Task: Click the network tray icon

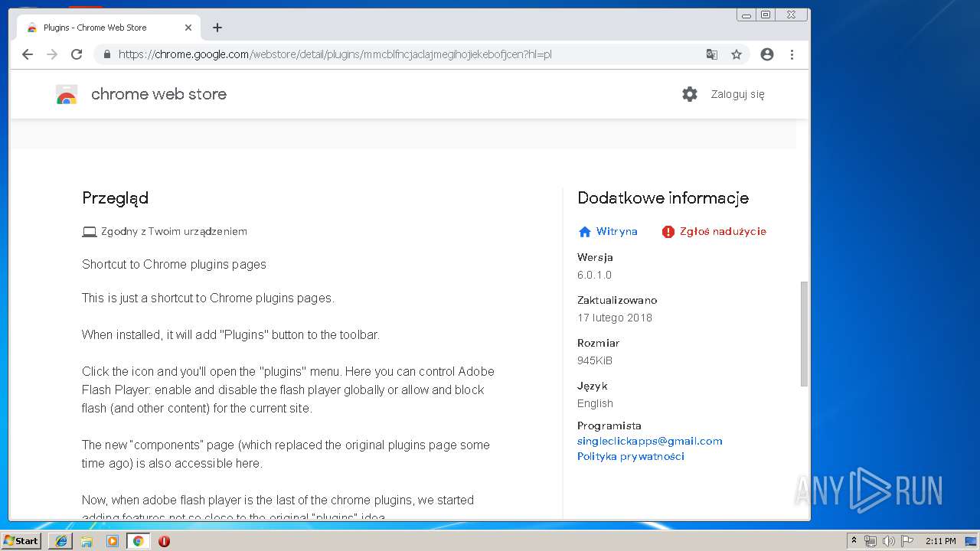Action: pyautogui.click(x=871, y=541)
